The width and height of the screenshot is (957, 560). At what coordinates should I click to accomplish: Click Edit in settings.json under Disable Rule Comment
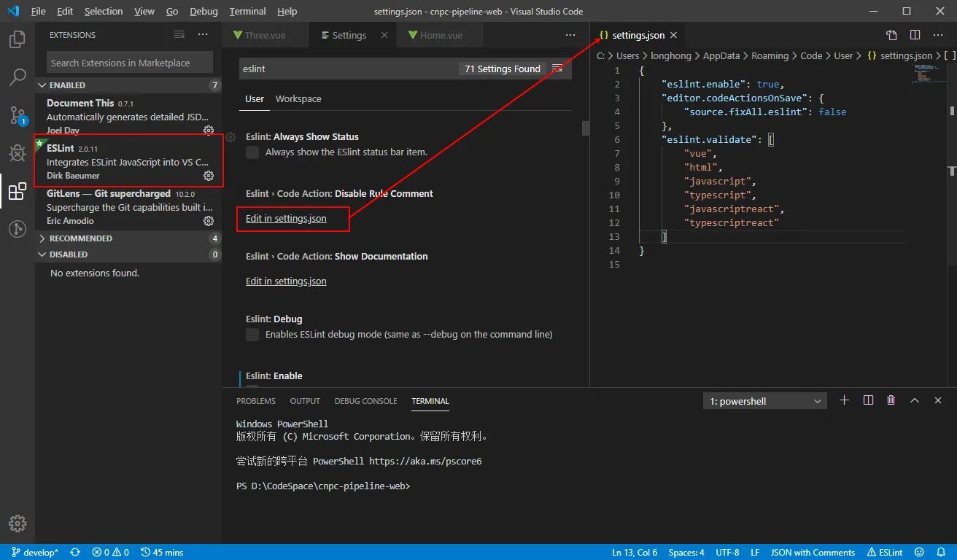286,219
